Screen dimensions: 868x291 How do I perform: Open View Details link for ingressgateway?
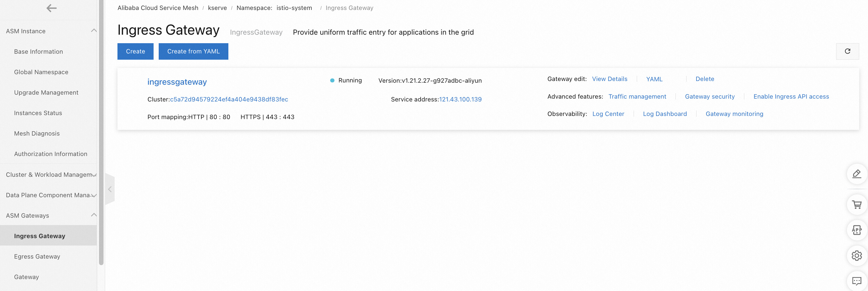(609, 79)
